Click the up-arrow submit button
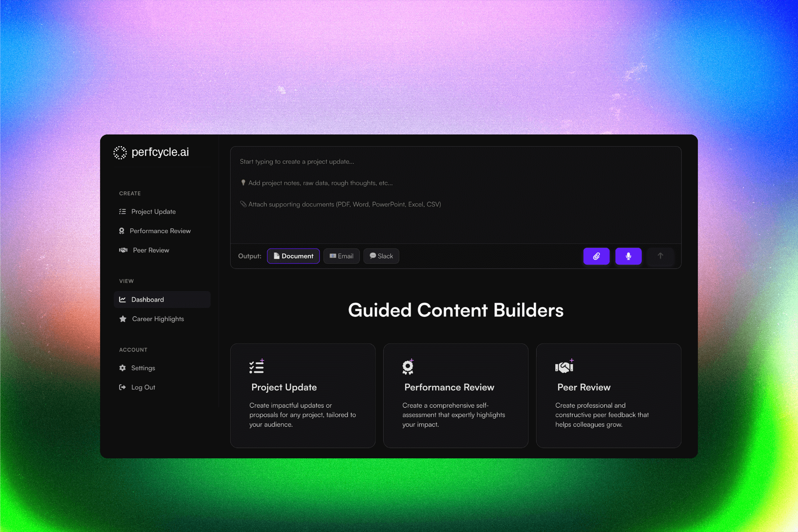 pos(660,256)
